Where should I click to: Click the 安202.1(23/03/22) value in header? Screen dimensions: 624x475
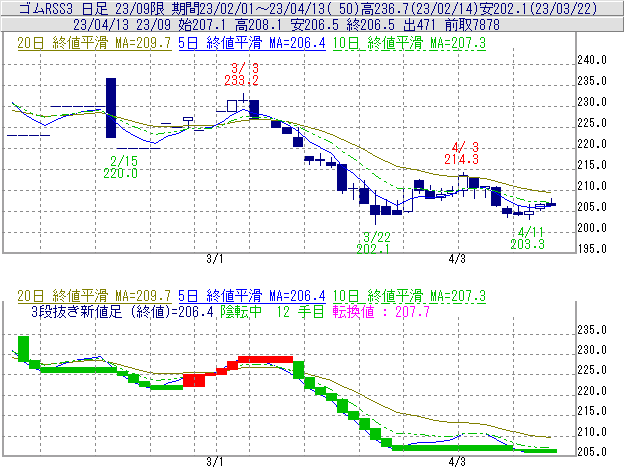[x=539, y=8]
